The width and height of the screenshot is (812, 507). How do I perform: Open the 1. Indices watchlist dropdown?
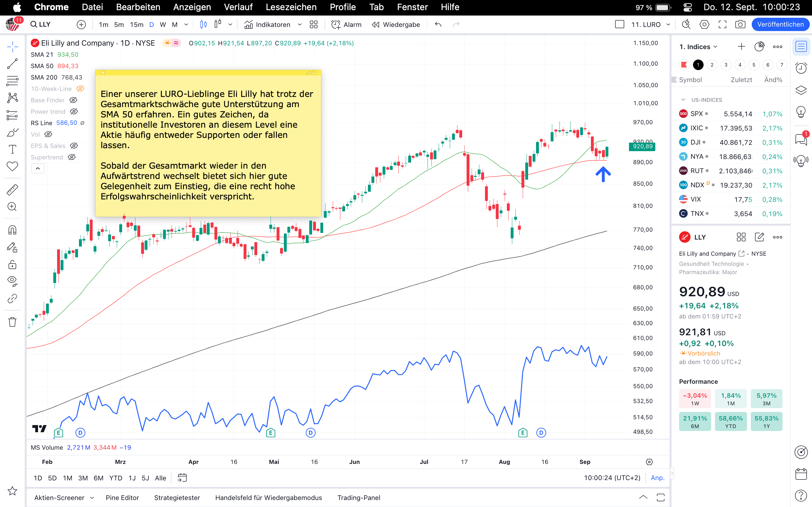click(x=698, y=47)
